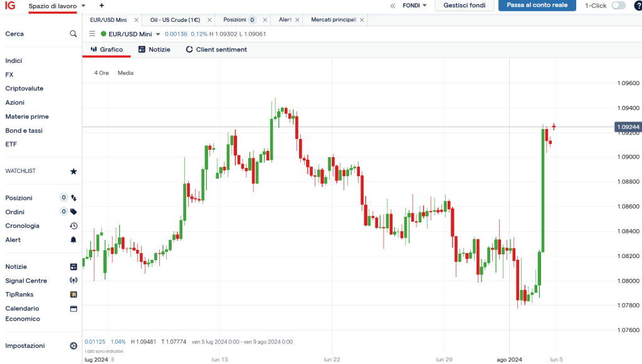Image resolution: width=642 pixels, height=364 pixels.
Task: Click the 'ago 2024' date axis label
Action: coord(509,360)
